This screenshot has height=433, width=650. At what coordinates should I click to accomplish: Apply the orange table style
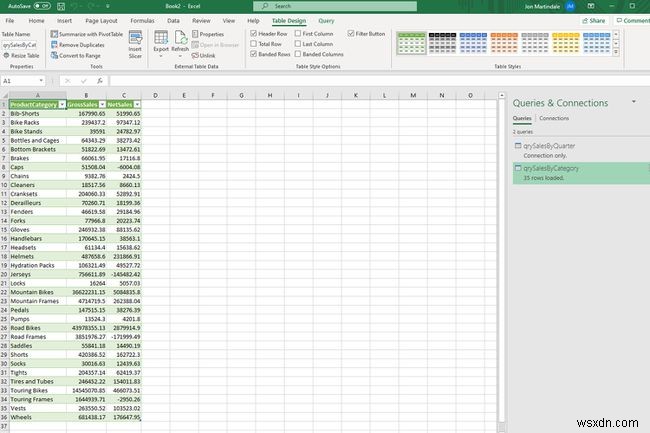504,43
